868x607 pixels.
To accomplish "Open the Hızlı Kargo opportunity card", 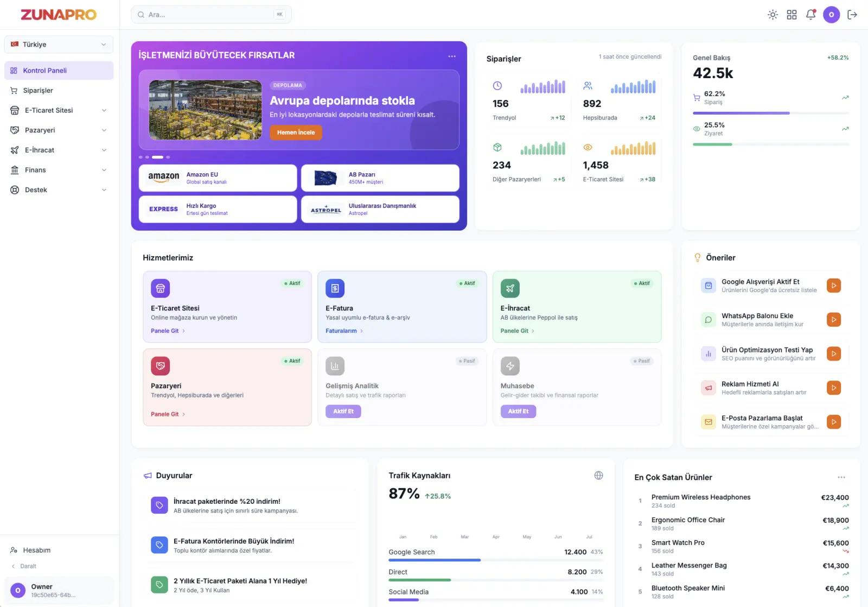I will click(218, 209).
